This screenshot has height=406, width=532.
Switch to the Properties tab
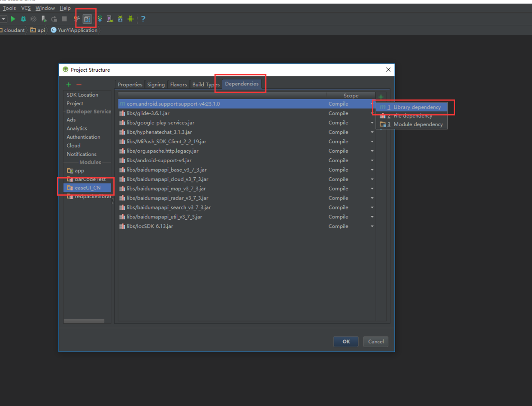point(130,85)
